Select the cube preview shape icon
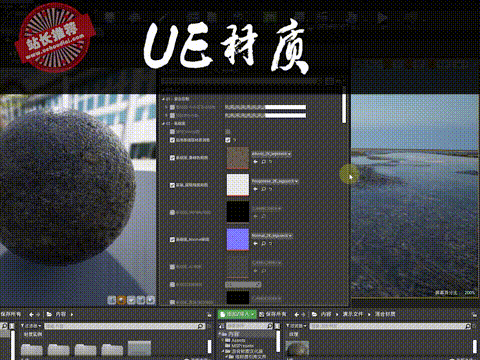This screenshot has height=360, width=480. 141,300
